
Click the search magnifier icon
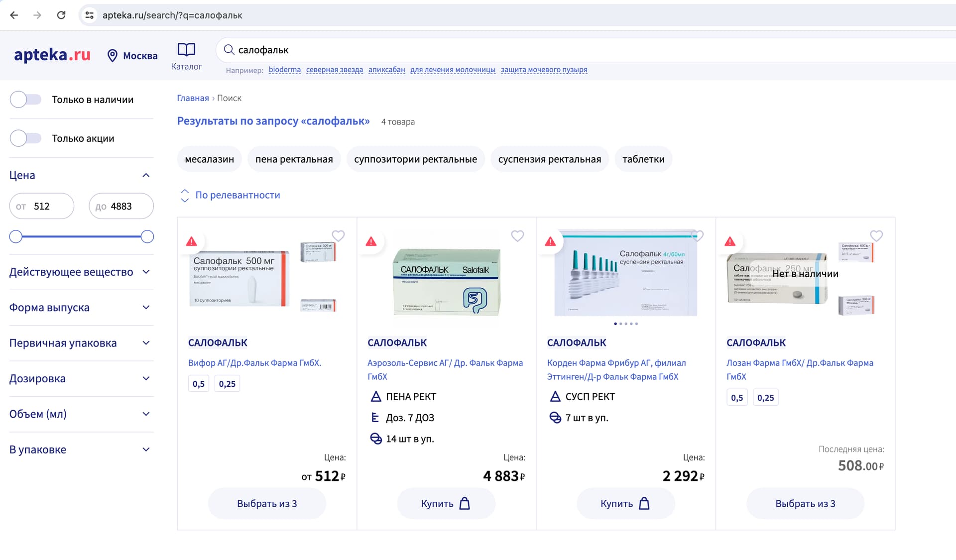click(229, 50)
